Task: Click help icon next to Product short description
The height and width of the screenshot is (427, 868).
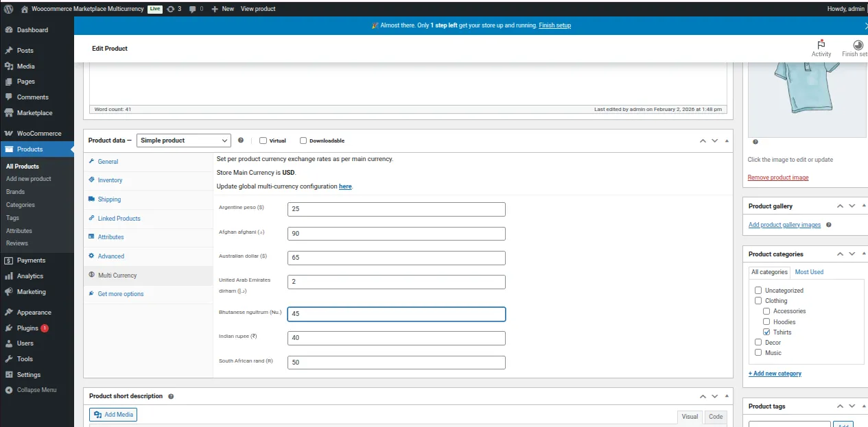Action: coord(171,396)
